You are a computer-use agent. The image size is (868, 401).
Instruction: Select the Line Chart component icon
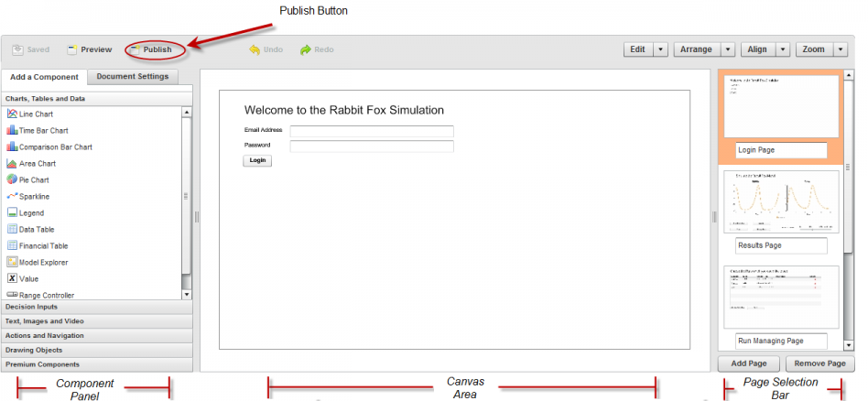(x=12, y=114)
